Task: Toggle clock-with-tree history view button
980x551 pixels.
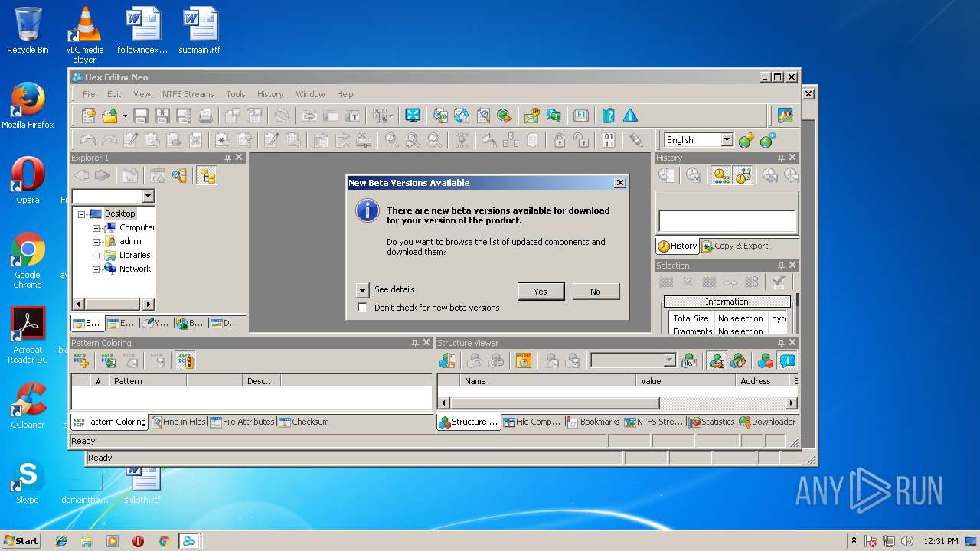Action: click(743, 176)
